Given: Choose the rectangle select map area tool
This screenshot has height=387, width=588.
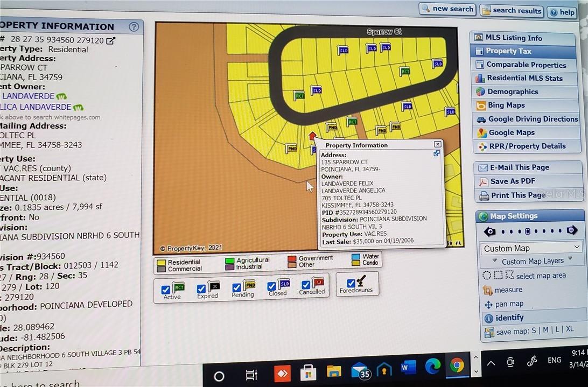Looking at the screenshot, I should click(498, 275).
